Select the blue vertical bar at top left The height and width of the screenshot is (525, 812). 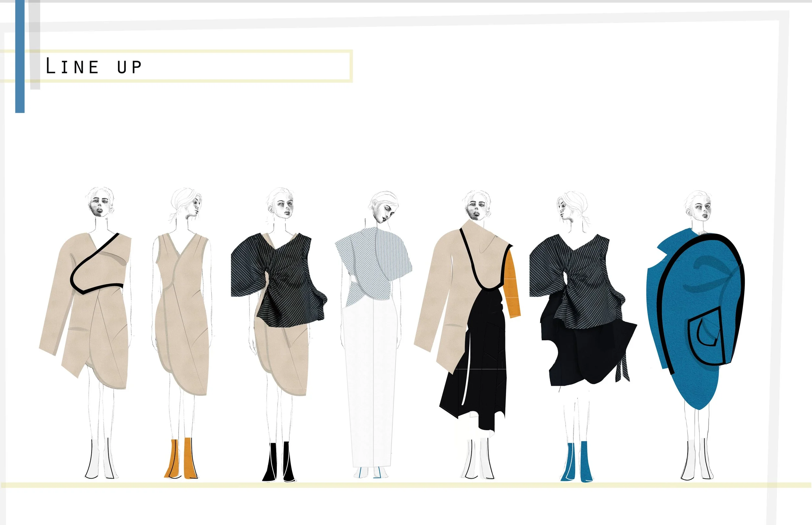pyautogui.click(x=20, y=56)
